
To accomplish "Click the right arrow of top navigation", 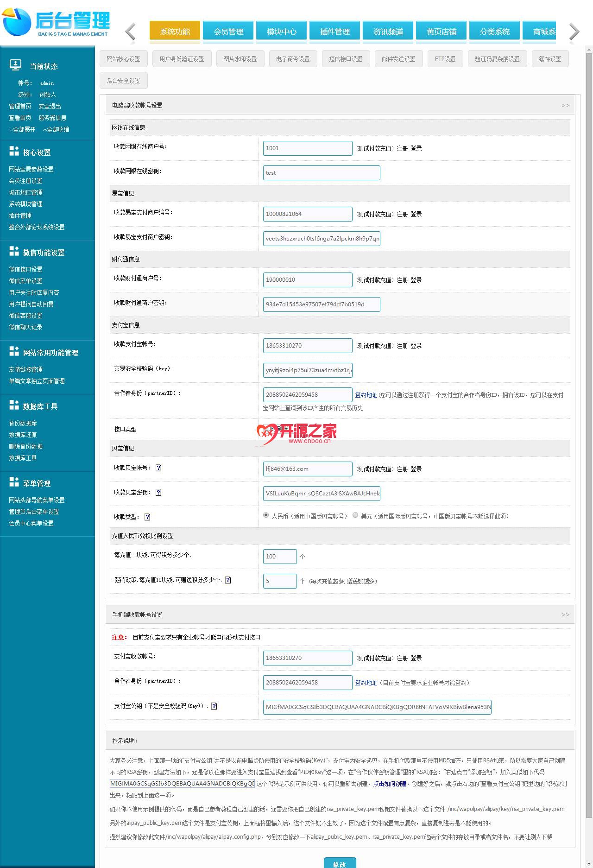I will (574, 32).
